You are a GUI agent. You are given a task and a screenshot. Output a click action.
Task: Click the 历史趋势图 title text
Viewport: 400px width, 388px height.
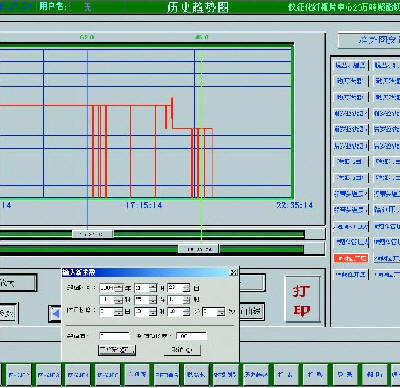coord(198,7)
